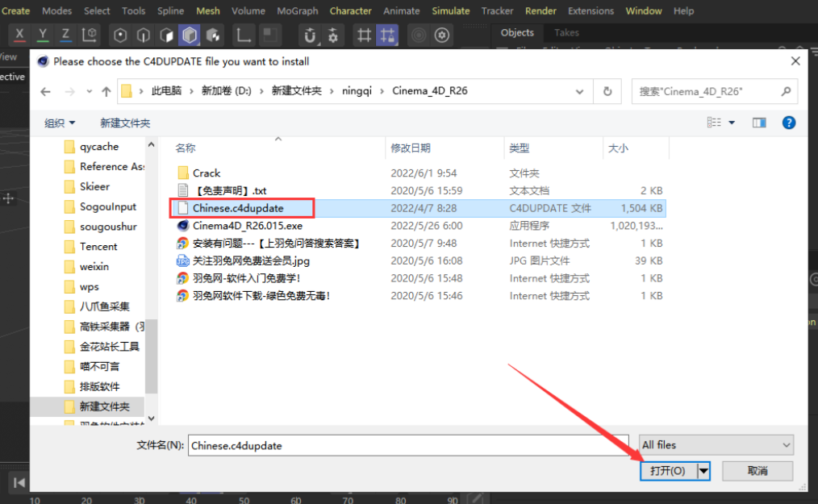Toggle Y axis lock in toolbar
The image size is (818, 504).
[x=43, y=35]
